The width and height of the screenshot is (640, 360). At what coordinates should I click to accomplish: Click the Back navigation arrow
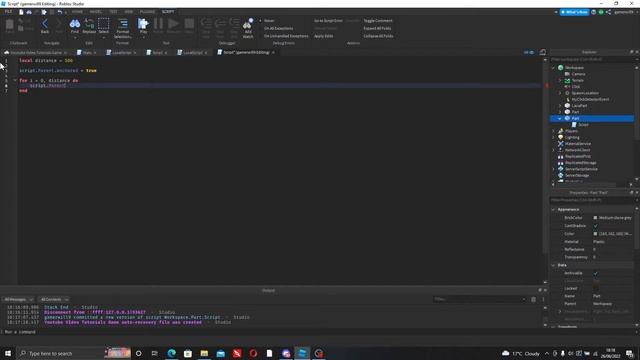point(45,26)
